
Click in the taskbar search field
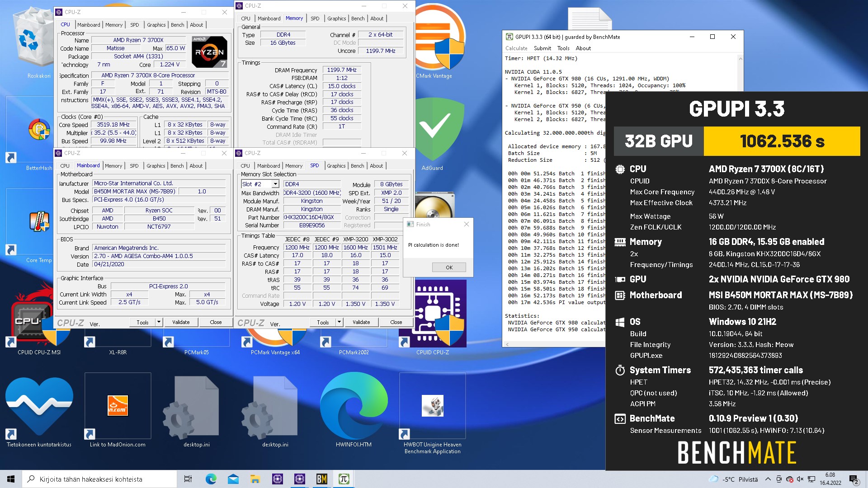coord(99,479)
